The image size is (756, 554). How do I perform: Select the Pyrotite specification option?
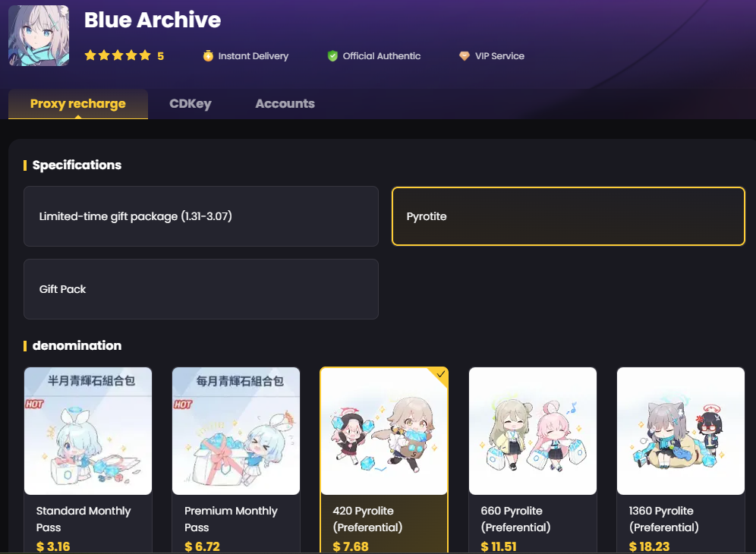coord(568,216)
